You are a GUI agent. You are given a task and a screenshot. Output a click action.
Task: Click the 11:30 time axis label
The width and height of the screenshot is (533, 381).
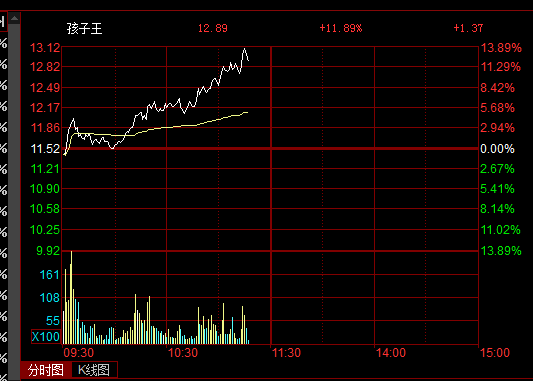pyautogui.click(x=287, y=353)
